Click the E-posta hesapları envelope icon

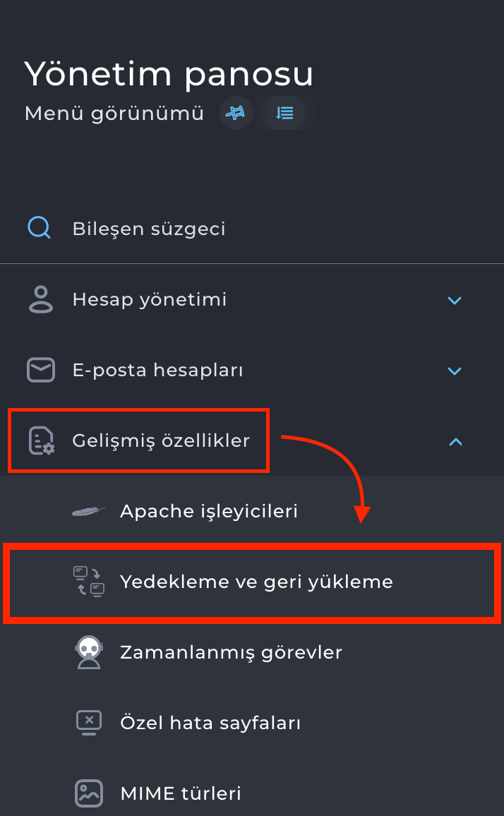click(40, 370)
